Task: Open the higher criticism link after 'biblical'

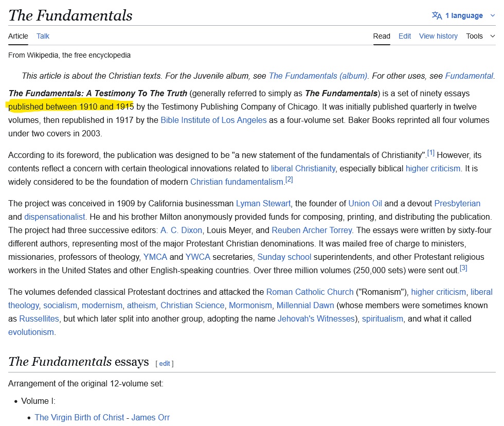Action: click(x=433, y=168)
